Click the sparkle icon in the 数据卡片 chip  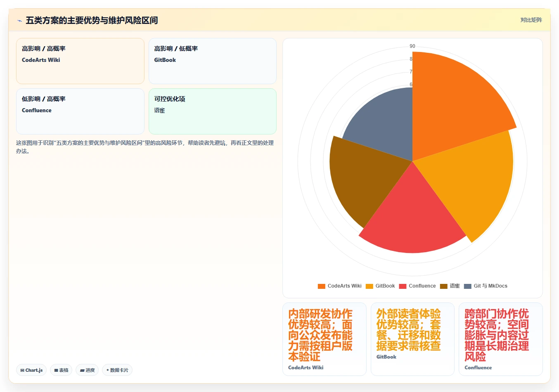pos(108,370)
